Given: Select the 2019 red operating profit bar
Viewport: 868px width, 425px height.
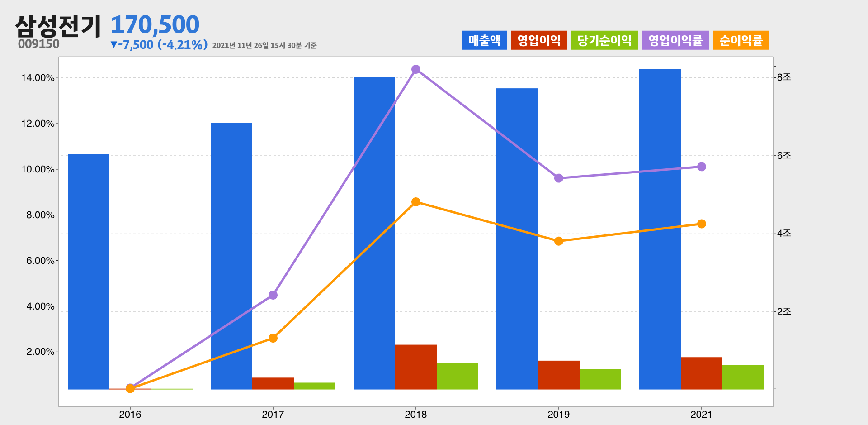Looking at the screenshot, I should 559,375.
